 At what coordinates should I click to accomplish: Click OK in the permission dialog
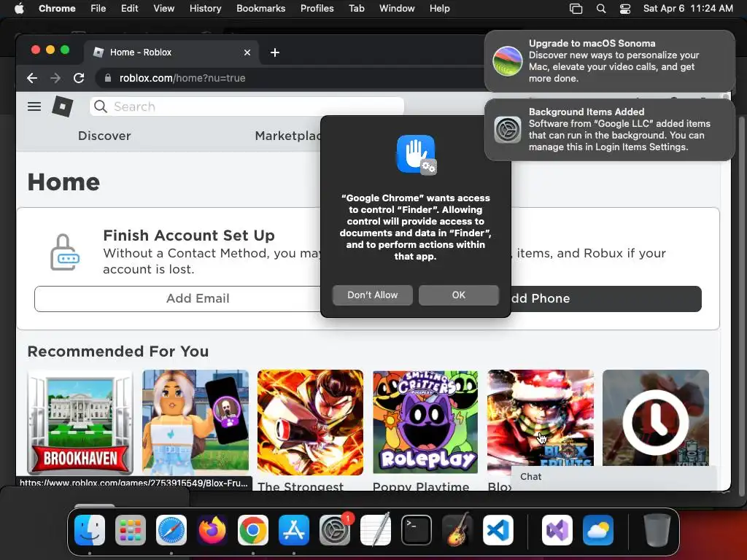pyautogui.click(x=459, y=295)
